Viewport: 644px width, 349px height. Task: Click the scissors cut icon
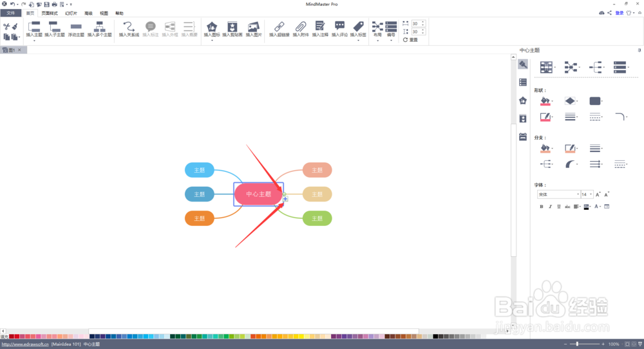pos(6,26)
